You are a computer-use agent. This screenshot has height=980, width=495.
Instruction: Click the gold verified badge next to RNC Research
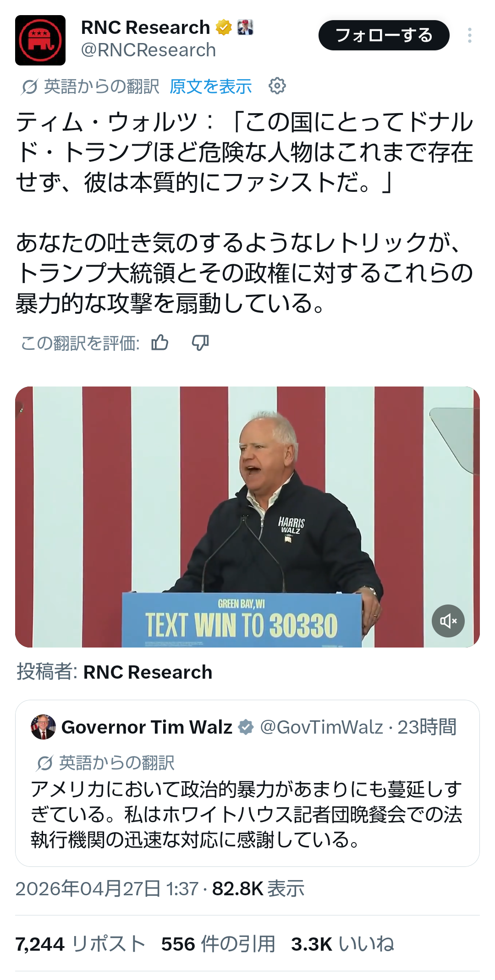pyautogui.click(x=224, y=28)
